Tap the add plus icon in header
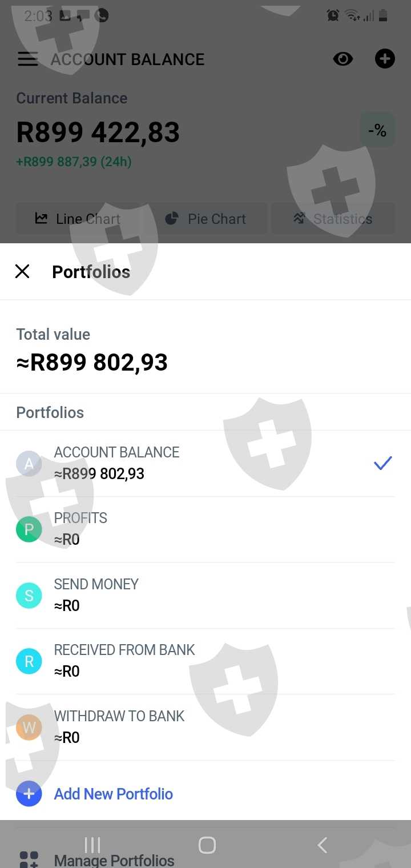 tap(385, 59)
